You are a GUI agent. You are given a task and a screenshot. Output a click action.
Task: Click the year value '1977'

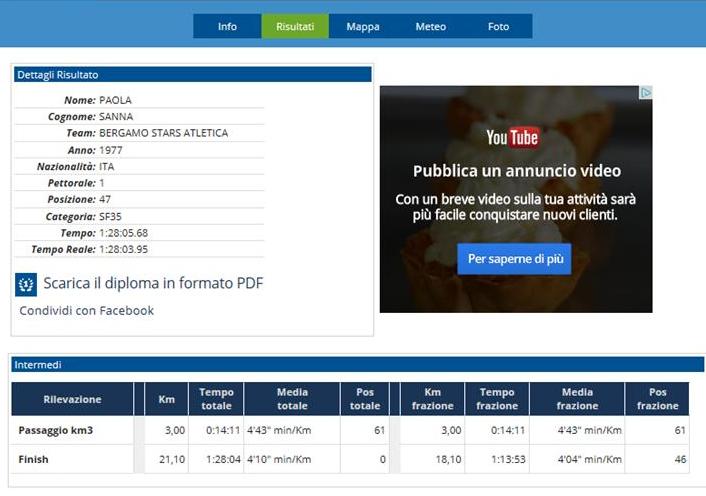[111, 150]
